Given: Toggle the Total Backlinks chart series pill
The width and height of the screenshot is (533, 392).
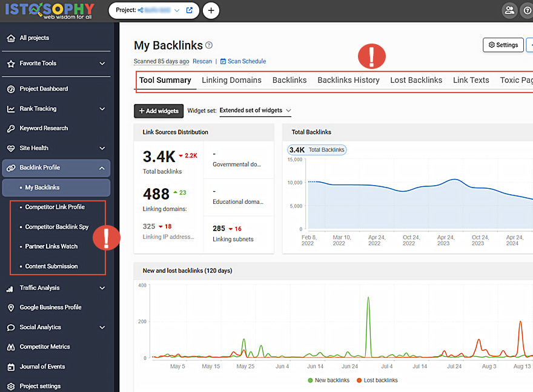Looking at the screenshot, I should (317, 150).
